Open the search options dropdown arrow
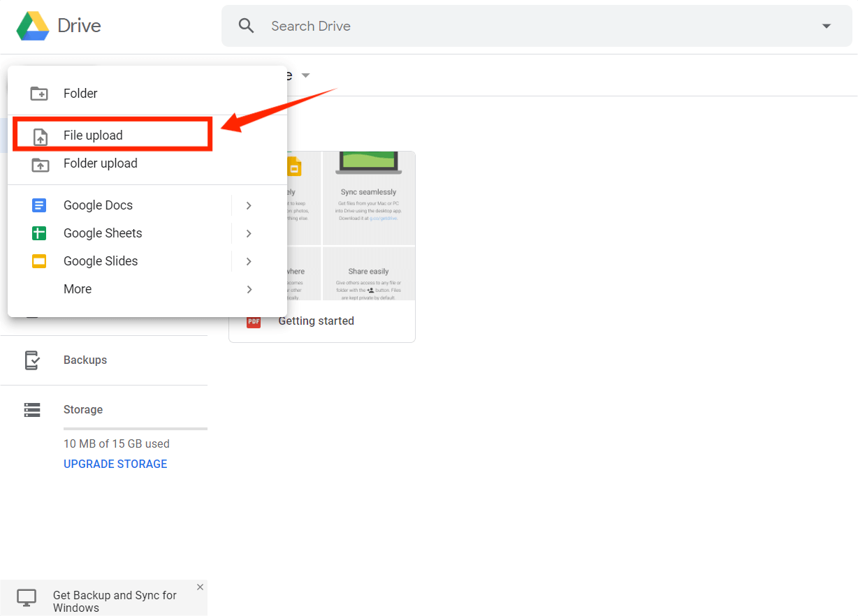The image size is (858, 616). [827, 27]
